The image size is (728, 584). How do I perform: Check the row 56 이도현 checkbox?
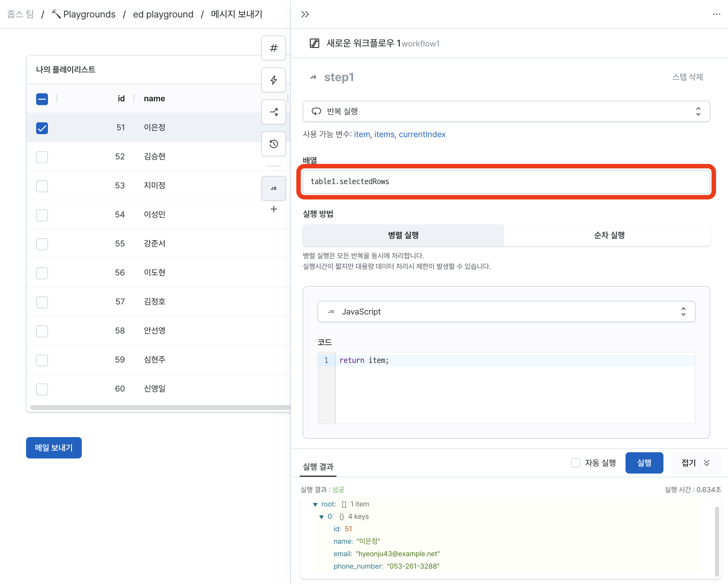click(42, 273)
